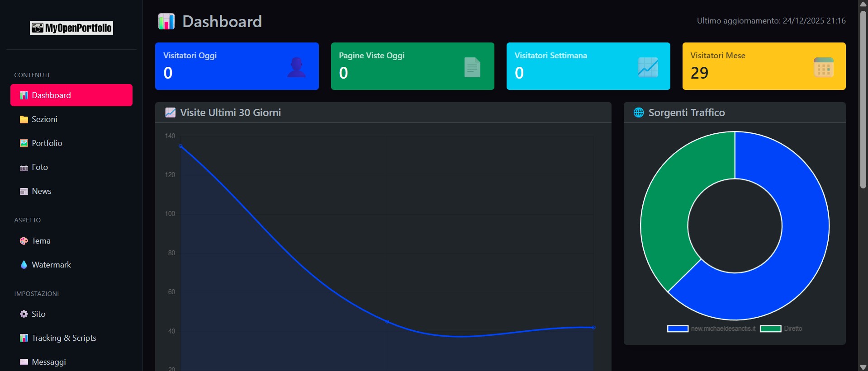Select the Pagine Viste Oggi stat card
Screen dimensions: 868x371
[413, 66]
